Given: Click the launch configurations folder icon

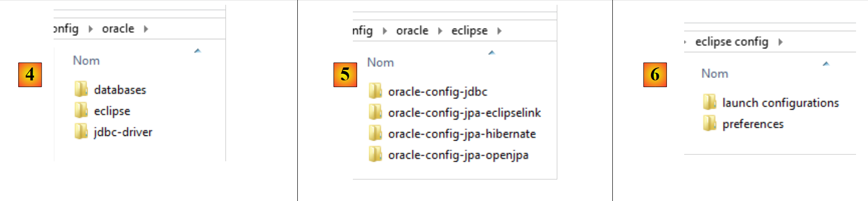Looking at the screenshot, I should coord(709,102).
